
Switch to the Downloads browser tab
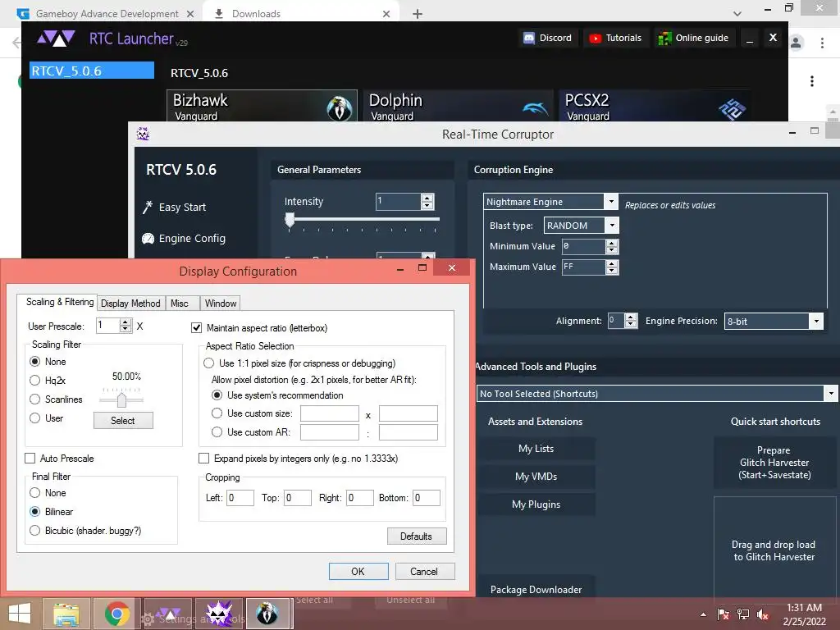pyautogui.click(x=300, y=14)
